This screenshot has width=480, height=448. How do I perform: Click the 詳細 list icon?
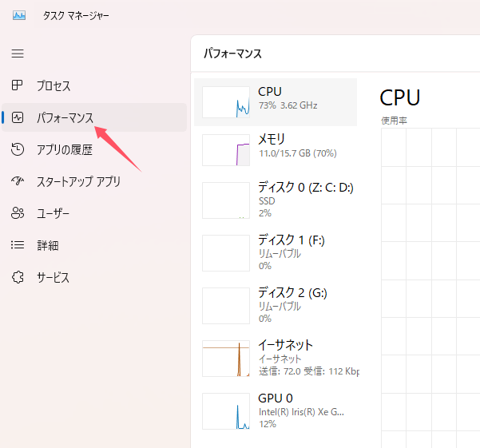pyautogui.click(x=18, y=245)
